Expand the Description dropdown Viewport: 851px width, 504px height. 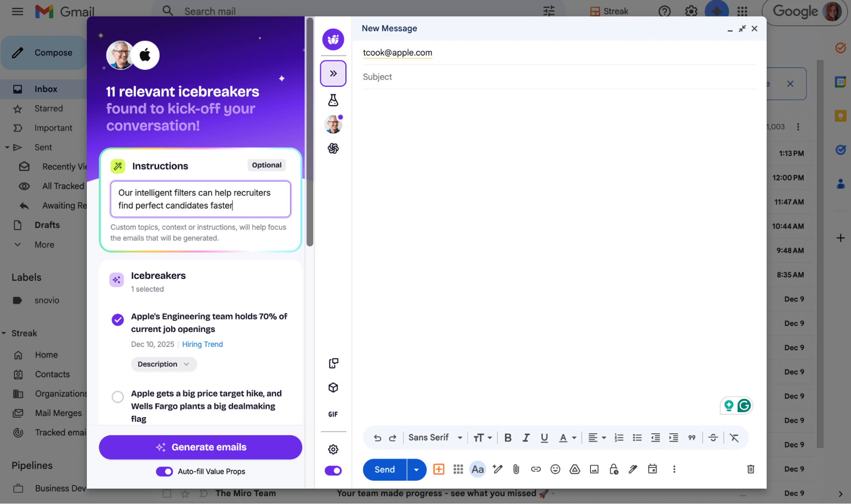(163, 364)
